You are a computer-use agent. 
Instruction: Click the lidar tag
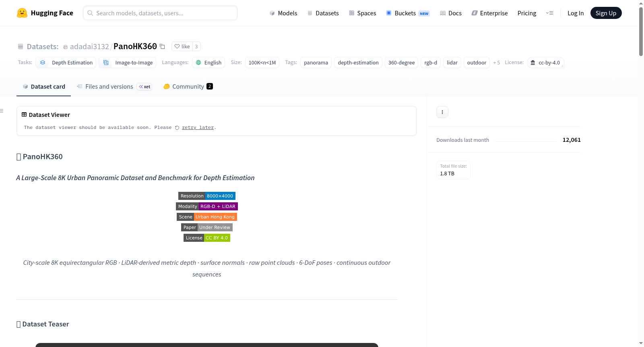click(x=452, y=62)
